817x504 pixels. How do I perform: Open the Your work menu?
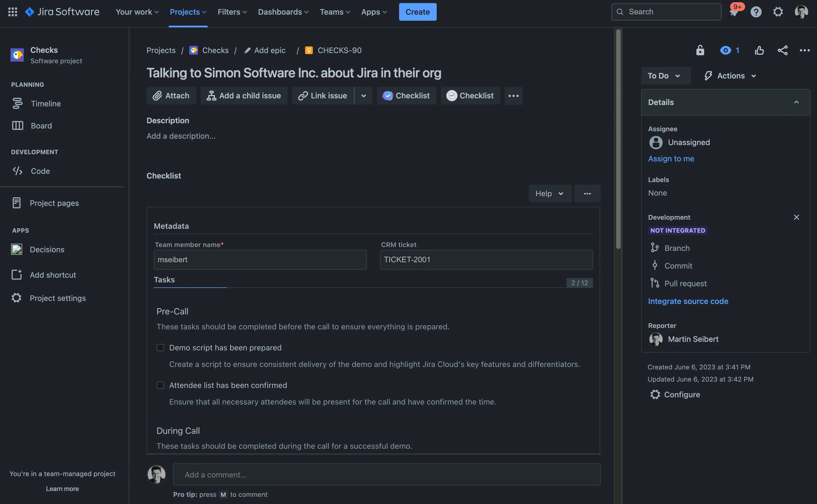click(x=137, y=12)
